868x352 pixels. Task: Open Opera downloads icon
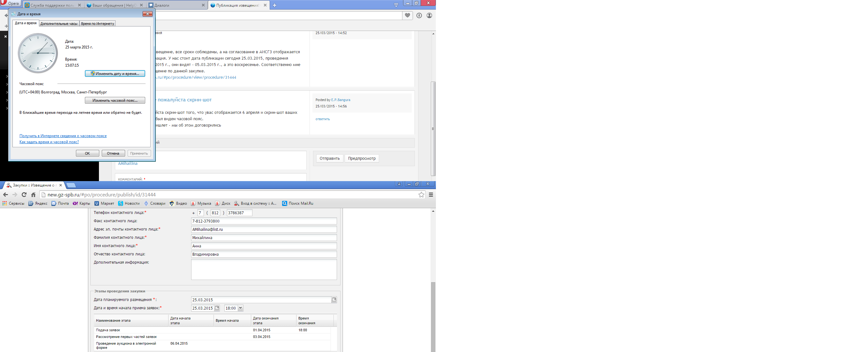[419, 16]
